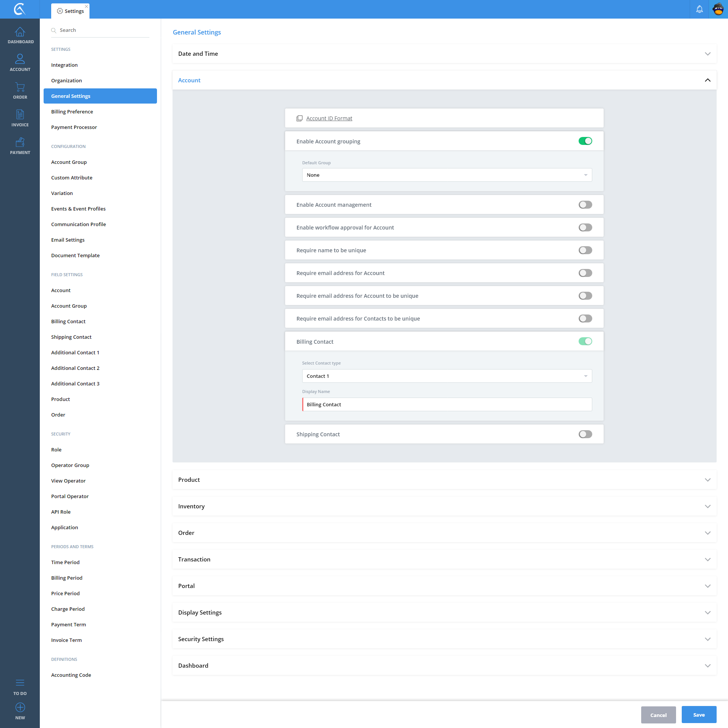This screenshot has height=728, width=728.
Task: Click the New plus circle icon
Action: 20,708
